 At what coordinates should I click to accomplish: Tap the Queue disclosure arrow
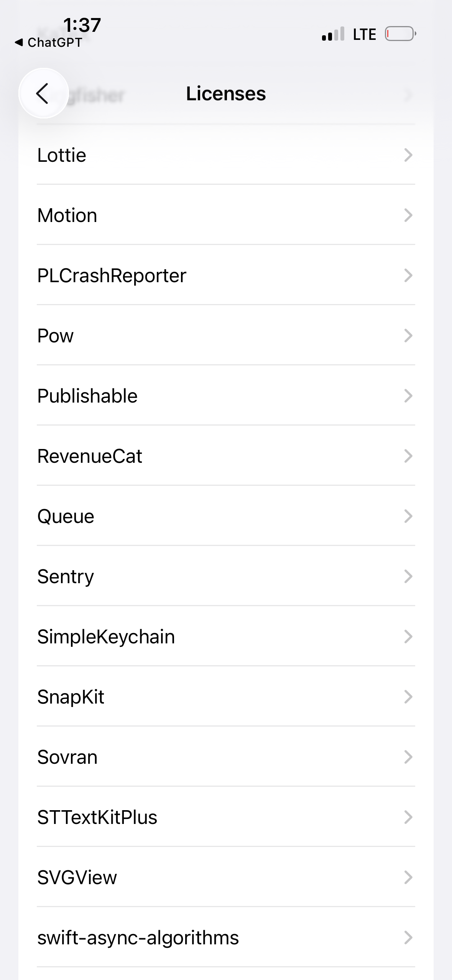(408, 516)
